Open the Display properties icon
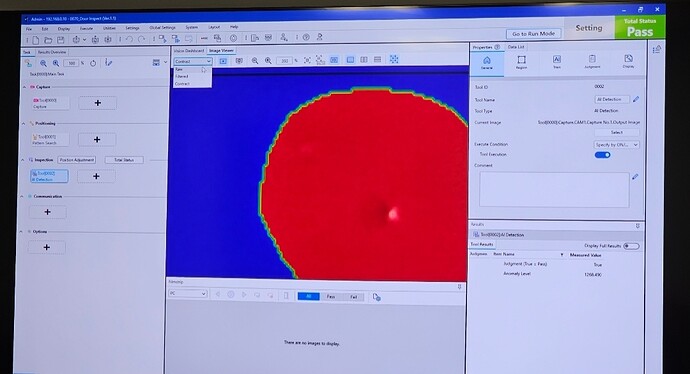This screenshot has width=690, height=374. tap(628, 62)
